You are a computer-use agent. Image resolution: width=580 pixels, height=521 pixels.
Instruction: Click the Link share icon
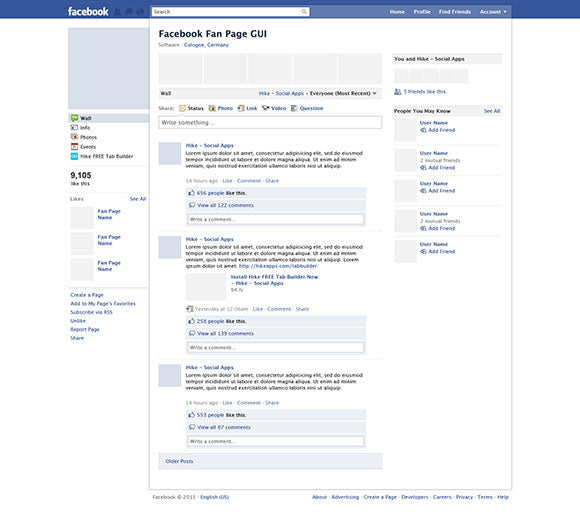tap(241, 108)
